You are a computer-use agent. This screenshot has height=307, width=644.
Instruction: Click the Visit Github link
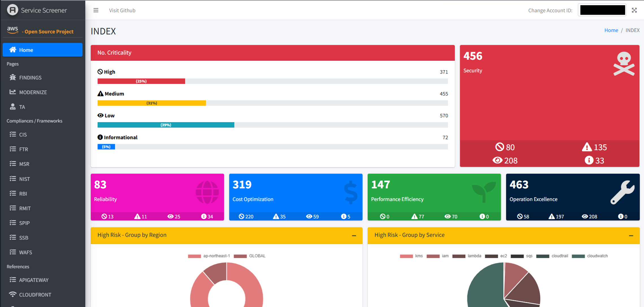pyautogui.click(x=122, y=10)
